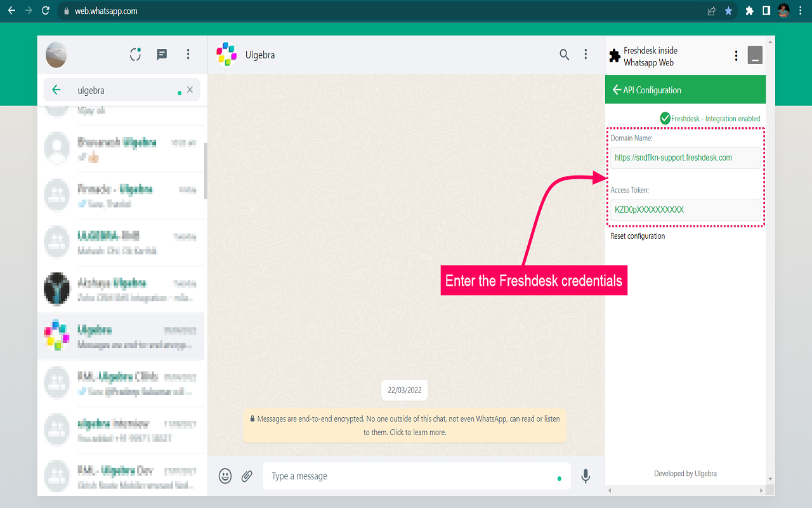The width and height of the screenshot is (812, 508).
Task: Click the panel scrollbar down arrow
Action: (770, 479)
